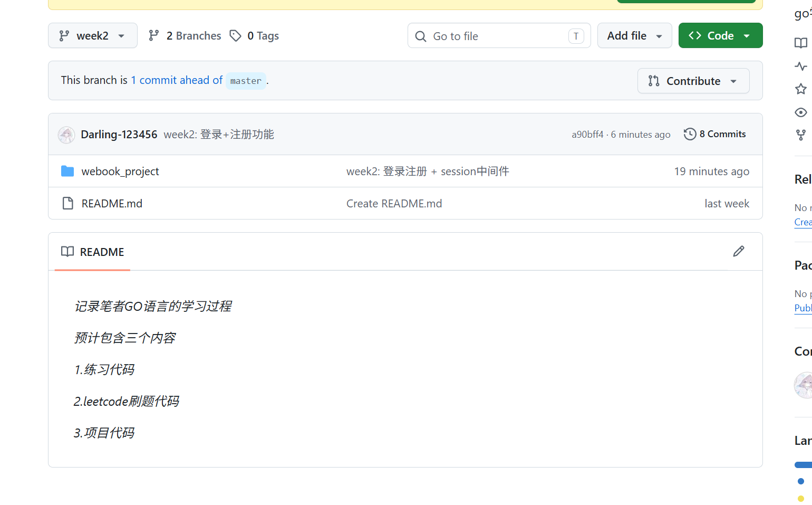Viewport: 812px width, 505px height.
Task: Click the pull request icon on Contribute
Action: pos(654,81)
